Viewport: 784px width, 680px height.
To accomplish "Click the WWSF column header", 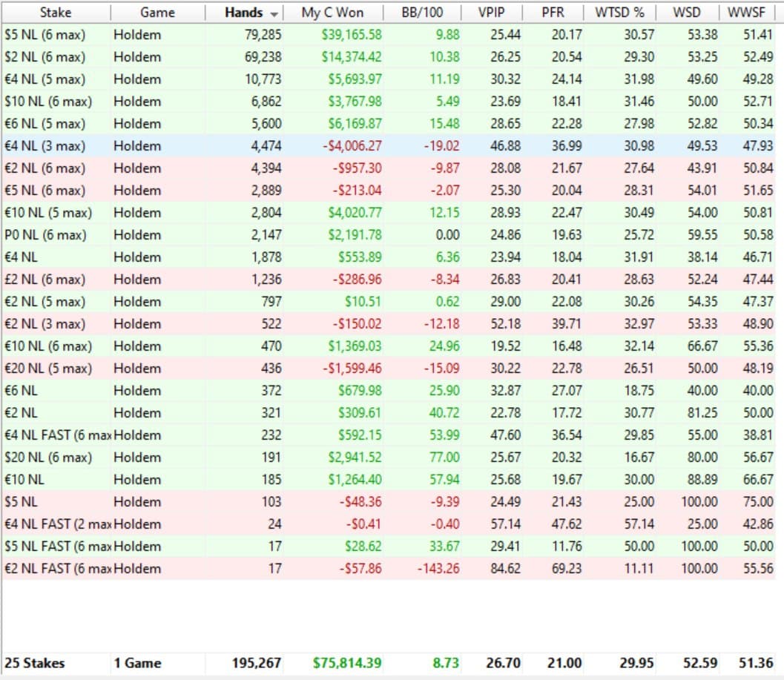I will [751, 13].
